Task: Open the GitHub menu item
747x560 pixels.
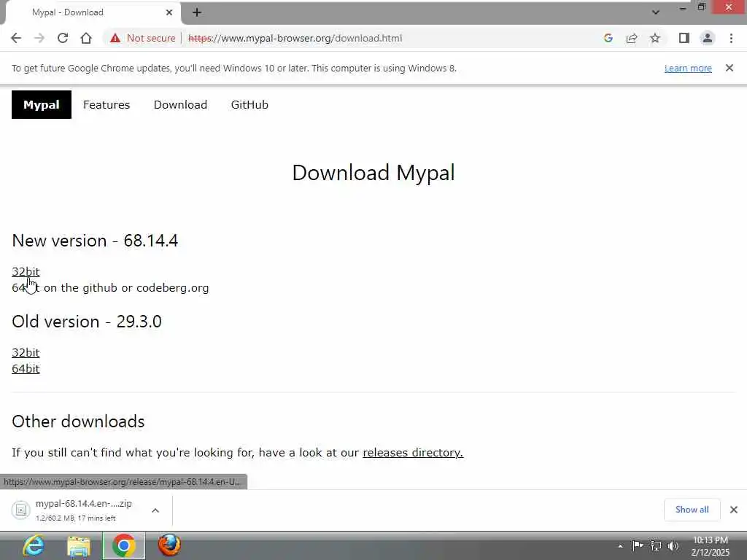Action: [249, 105]
